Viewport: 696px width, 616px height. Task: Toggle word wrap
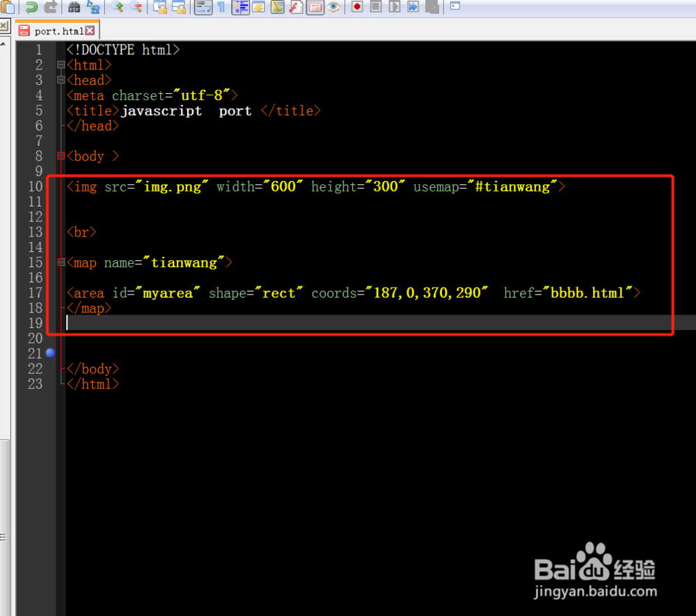pyautogui.click(x=203, y=6)
